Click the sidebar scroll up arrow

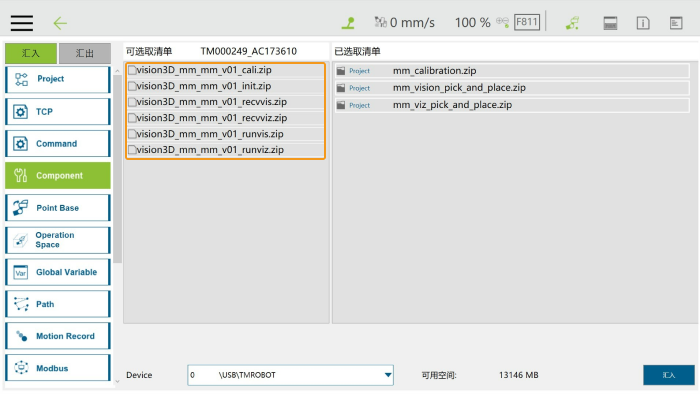point(117,71)
